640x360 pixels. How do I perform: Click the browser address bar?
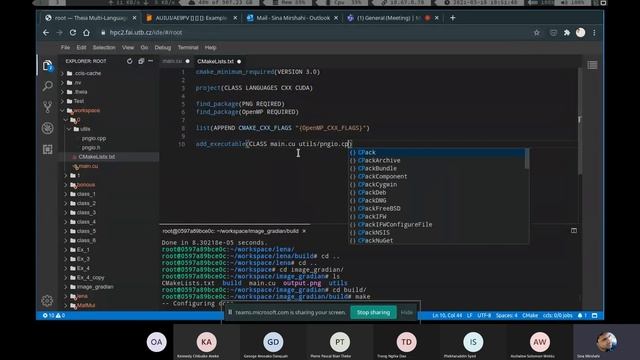314,33
